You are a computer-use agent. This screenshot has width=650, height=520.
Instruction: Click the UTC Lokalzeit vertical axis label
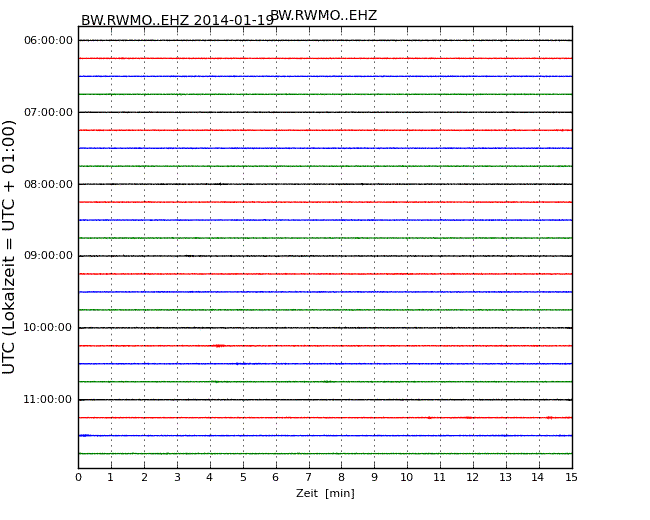coord(8,247)
